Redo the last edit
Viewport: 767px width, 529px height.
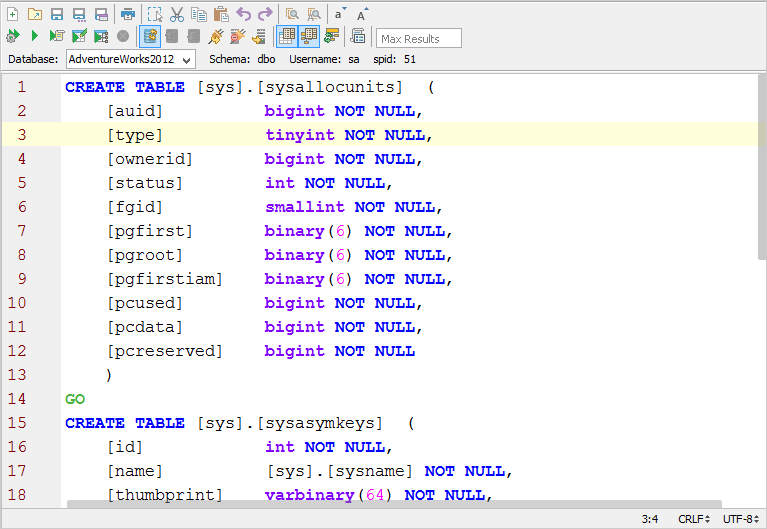tap(265, 15)
